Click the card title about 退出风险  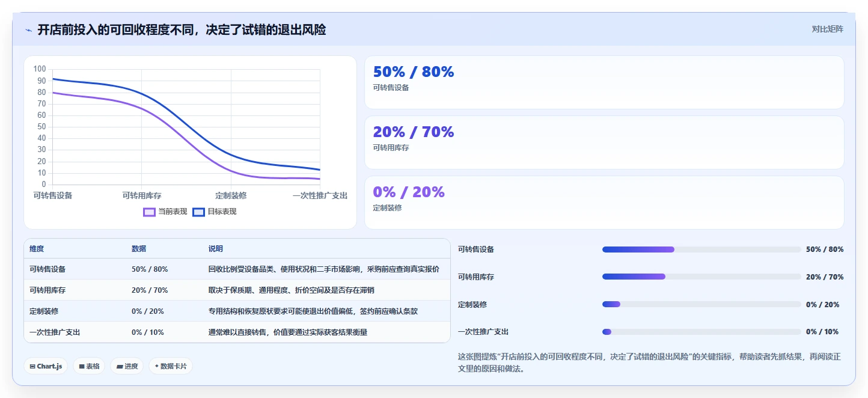click(x=182, y=30)
